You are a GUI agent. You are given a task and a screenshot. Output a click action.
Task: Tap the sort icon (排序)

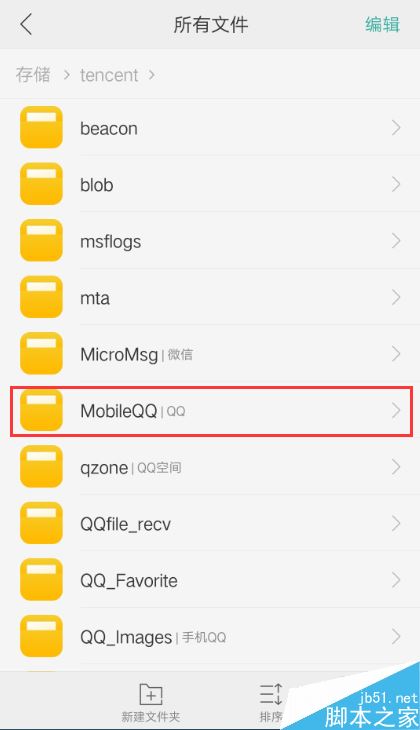271,695
